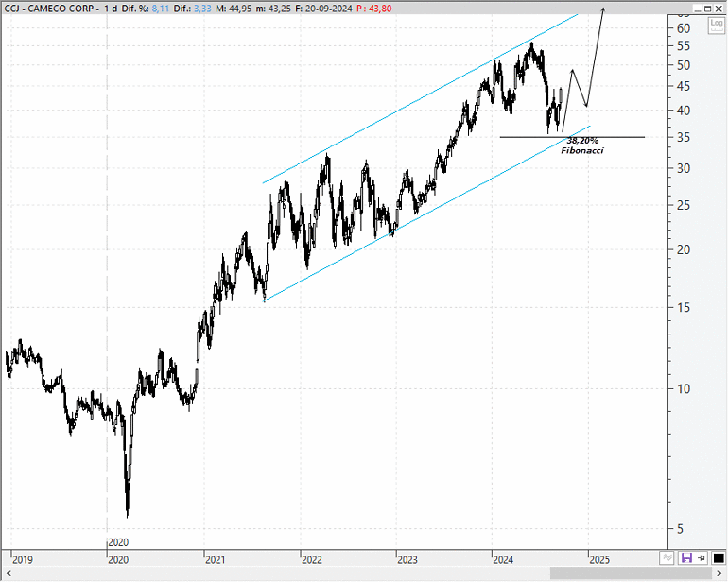
Task: Click the 25 price axis label
Action: coord(684,205)
